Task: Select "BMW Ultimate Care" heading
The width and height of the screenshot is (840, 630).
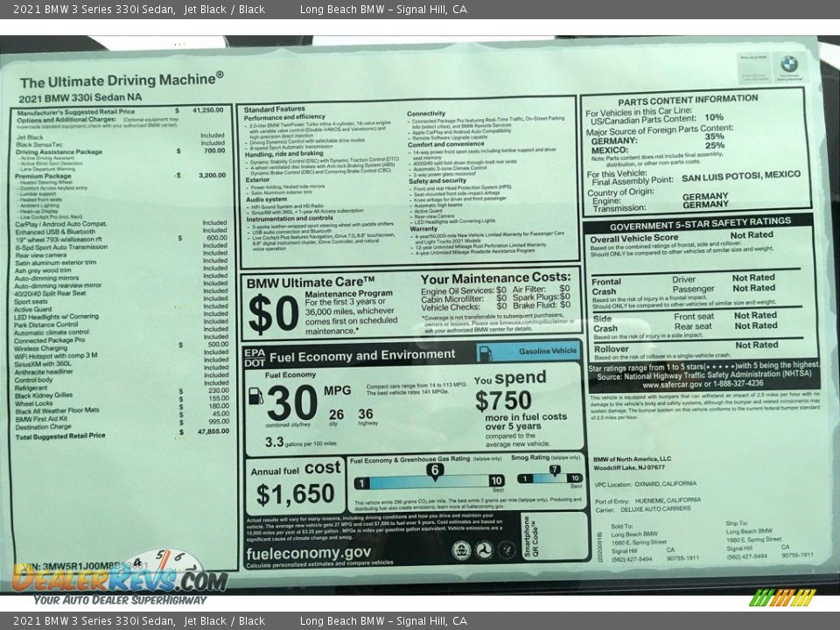Action: click(x=310, y=283)
